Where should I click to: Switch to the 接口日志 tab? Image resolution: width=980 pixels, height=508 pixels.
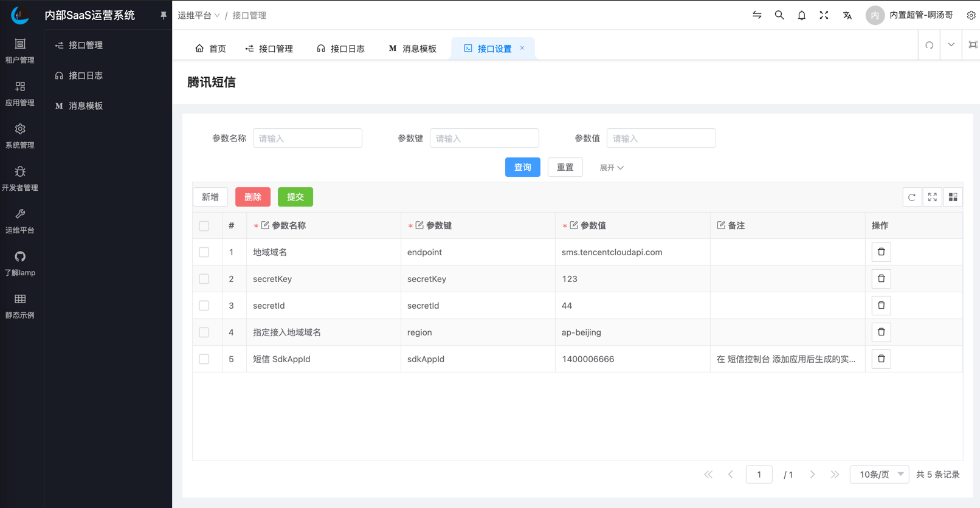click(x=341, y=49)
